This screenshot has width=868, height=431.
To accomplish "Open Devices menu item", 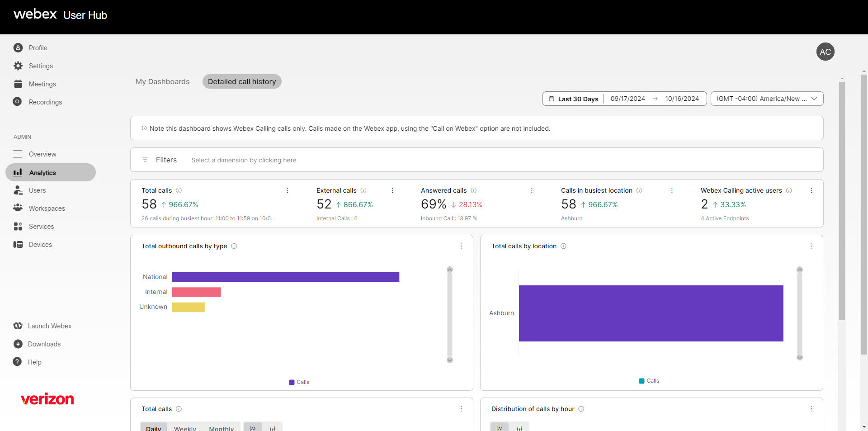I will click(40, 244).
